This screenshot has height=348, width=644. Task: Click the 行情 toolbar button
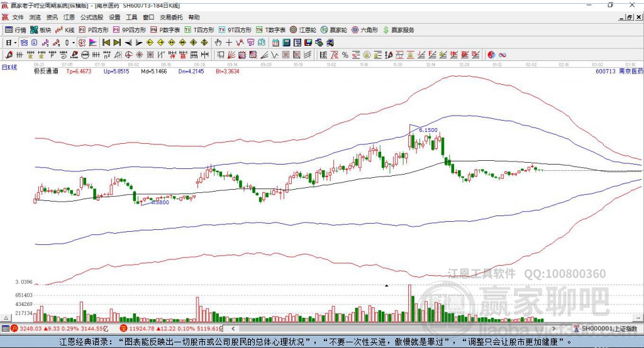pos(16,30)
